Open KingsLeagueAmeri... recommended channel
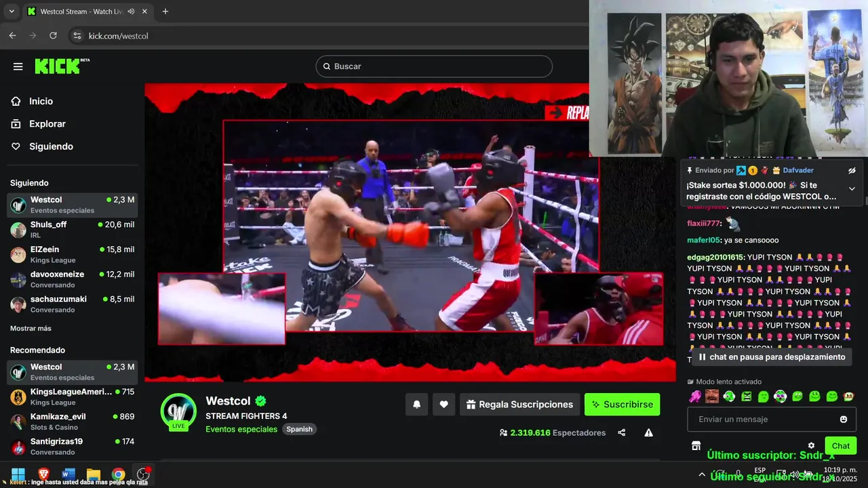Viewport: 868px width, 488px height. [72, 397]
